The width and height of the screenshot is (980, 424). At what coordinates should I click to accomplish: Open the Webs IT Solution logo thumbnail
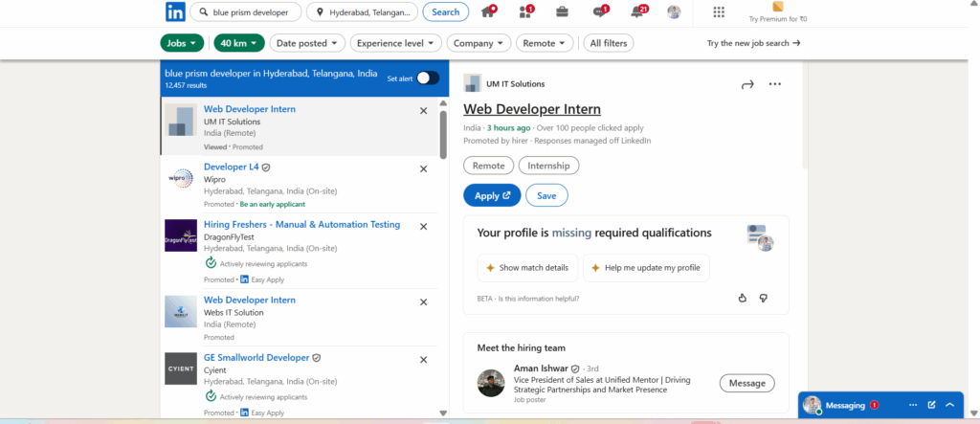(x=181, y=311)
